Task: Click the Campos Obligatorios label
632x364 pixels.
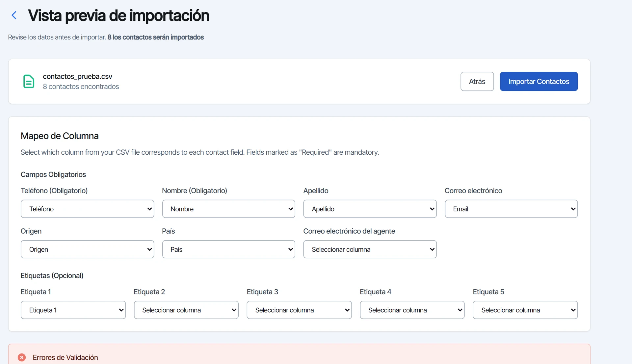Action: point(53,174)
